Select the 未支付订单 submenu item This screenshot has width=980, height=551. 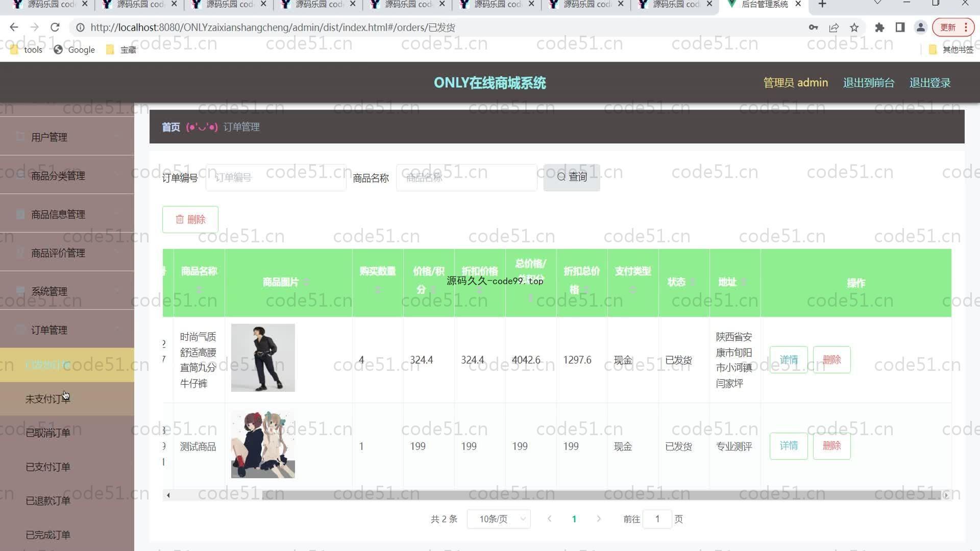[67, 399]
